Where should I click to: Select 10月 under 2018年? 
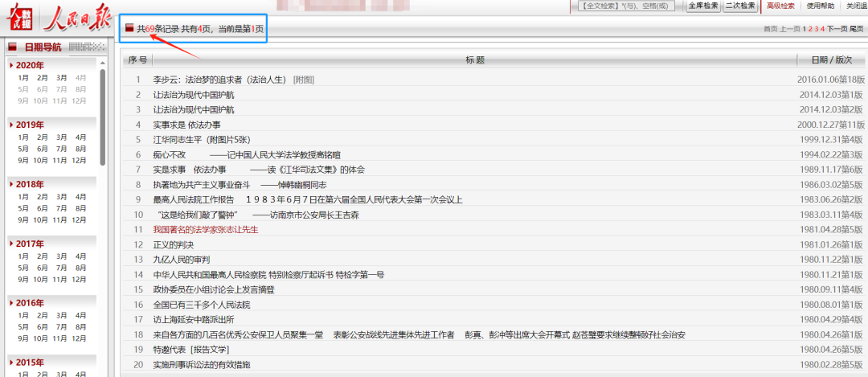[40, 219]
